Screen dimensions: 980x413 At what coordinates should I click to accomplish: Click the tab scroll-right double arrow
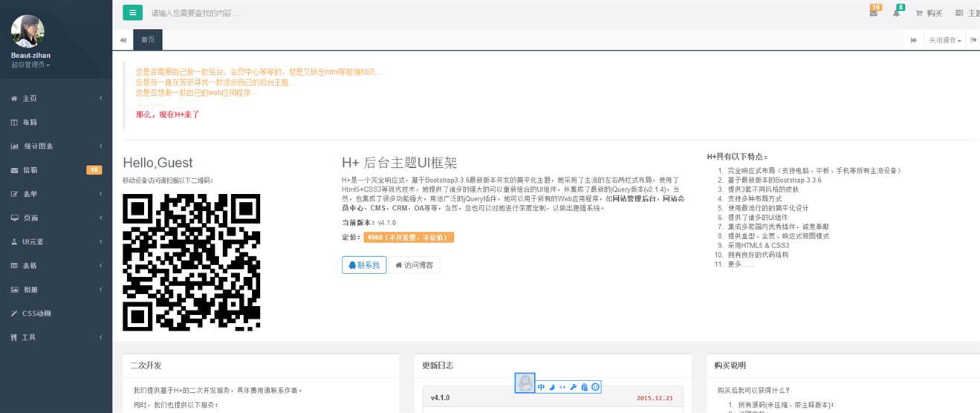coord(913,40)
